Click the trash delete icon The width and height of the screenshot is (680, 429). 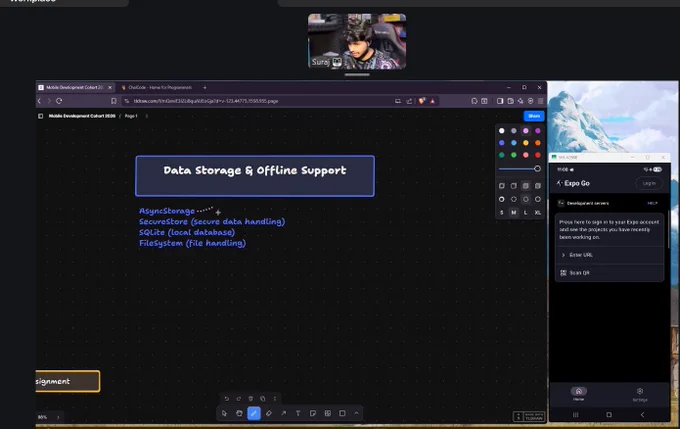(x=251, y=399)
